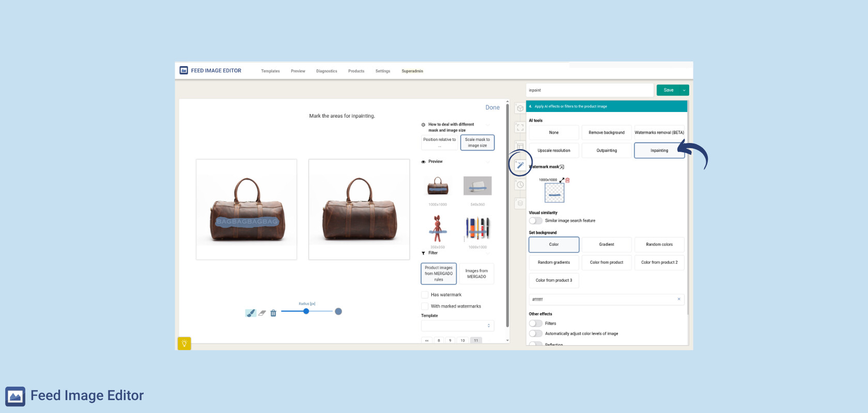Image resolution: width=868 pixels, height=413 pixels.
Task: Collapse the Preview section chevron
Action: point(488,162)
